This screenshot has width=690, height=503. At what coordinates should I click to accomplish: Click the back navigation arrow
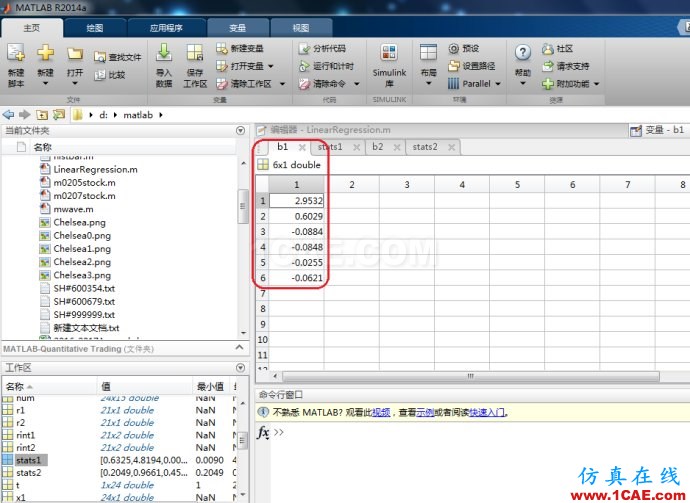point(8,115)
